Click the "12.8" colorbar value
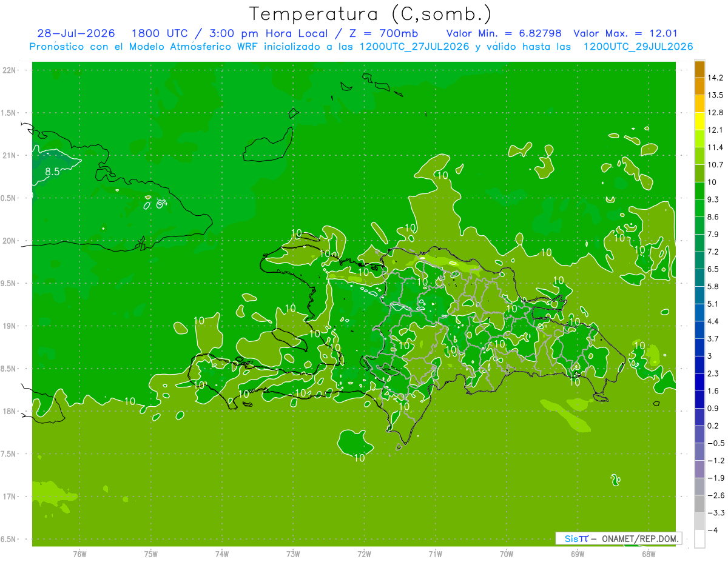This screenshot has width=728, height=562. click(715, 113)
